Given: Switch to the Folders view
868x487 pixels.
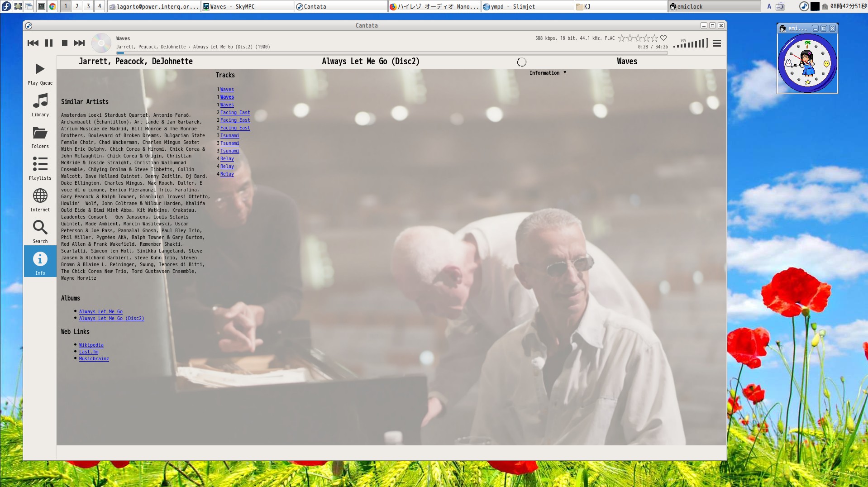Looking at the screenshot, I should 40,137.
